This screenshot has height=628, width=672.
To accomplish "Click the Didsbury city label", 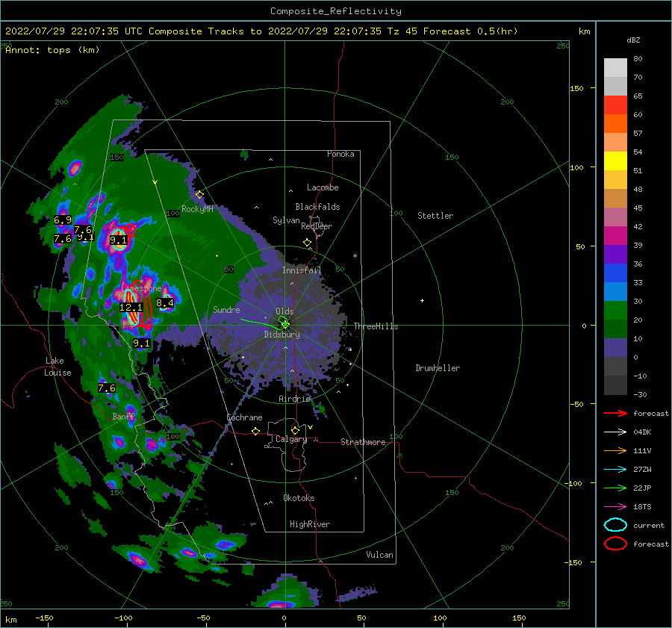I will point(281,335).
